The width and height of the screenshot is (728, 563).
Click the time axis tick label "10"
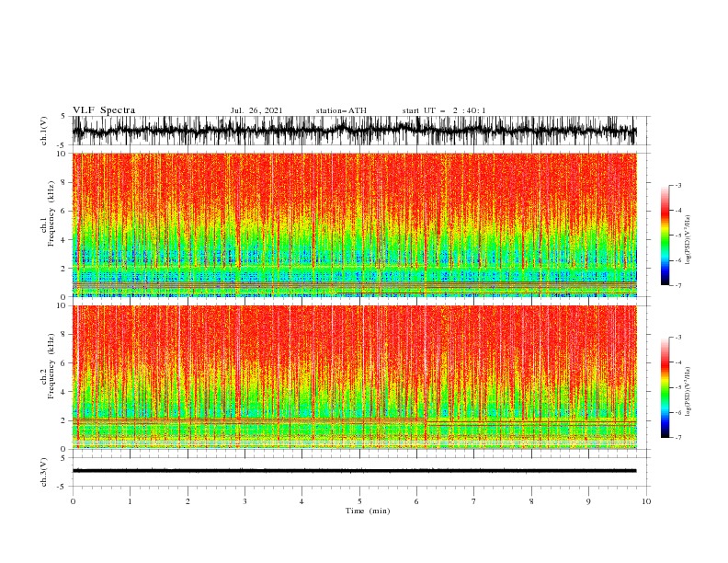(646, 501)
